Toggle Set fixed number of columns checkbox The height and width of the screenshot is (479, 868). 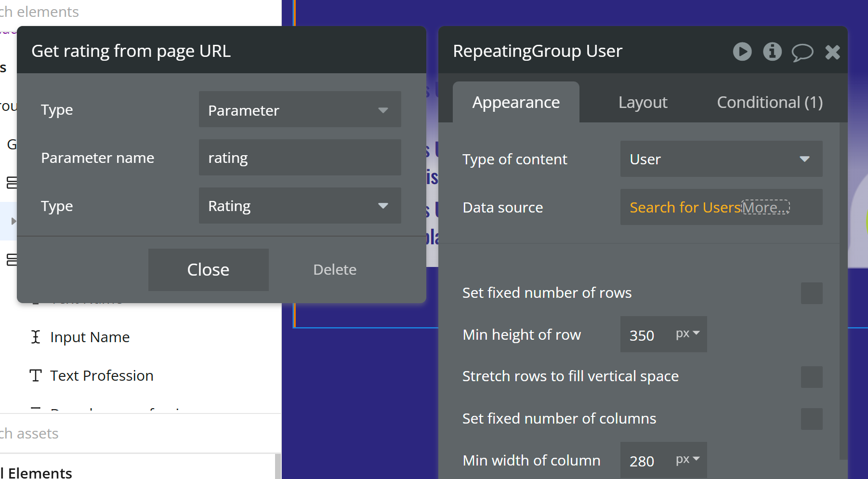point(811,419)
